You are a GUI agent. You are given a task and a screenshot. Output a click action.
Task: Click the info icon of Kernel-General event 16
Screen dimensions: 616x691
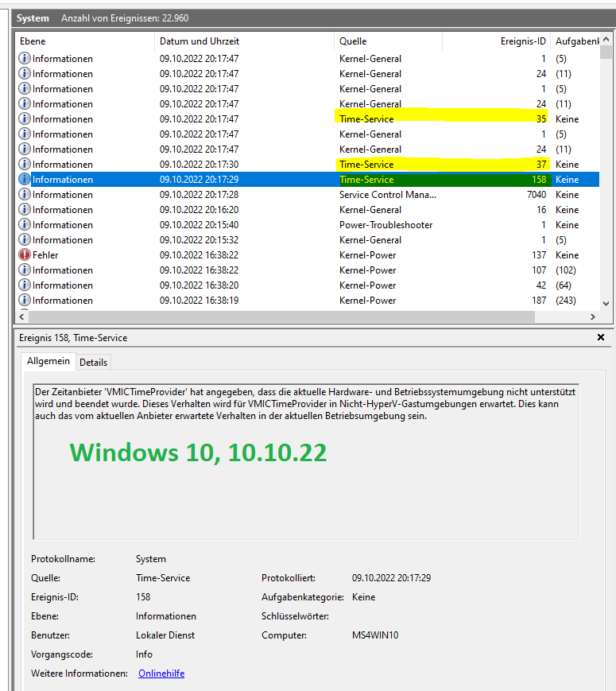pos(25,209)
